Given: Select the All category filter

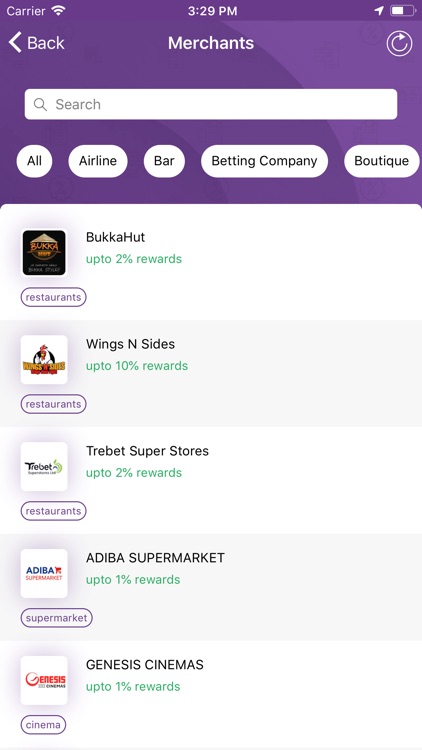Looking at the screenshot, I should tap(34, 161).
